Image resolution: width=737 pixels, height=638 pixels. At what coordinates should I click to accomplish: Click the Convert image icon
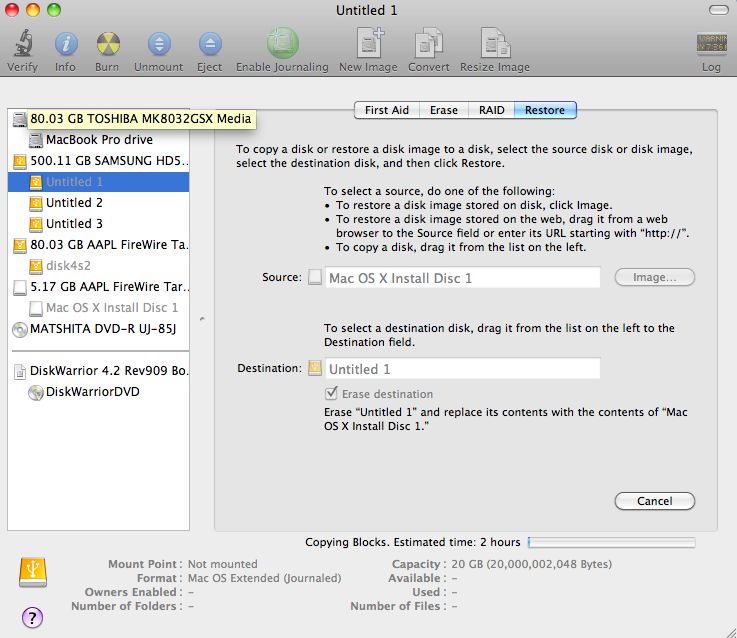(429, 43)
